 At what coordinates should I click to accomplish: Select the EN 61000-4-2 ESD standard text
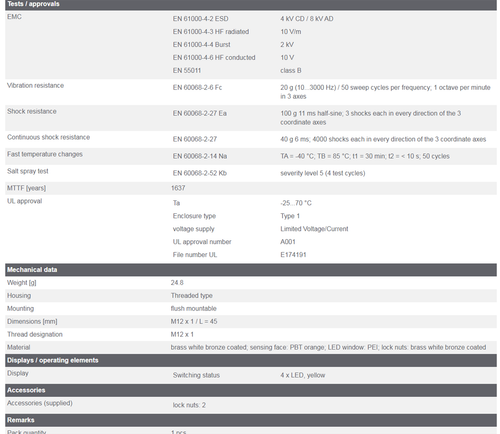point(200,19)
